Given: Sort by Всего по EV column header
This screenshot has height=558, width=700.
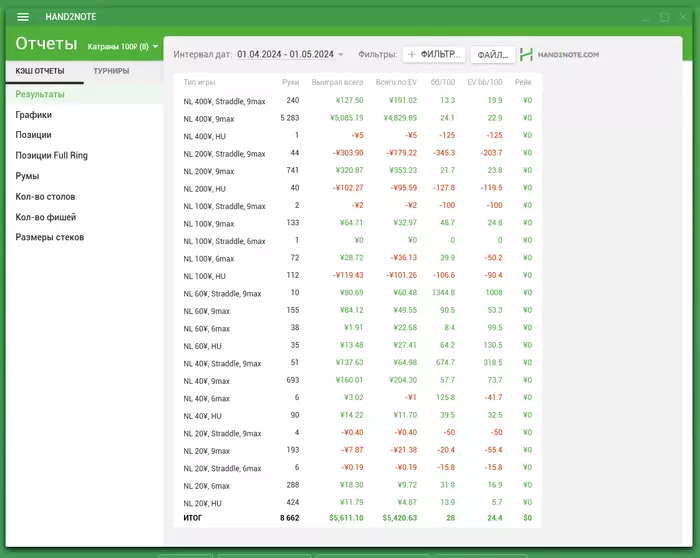Looking at the screenshot, I should [x=396, y=82].
